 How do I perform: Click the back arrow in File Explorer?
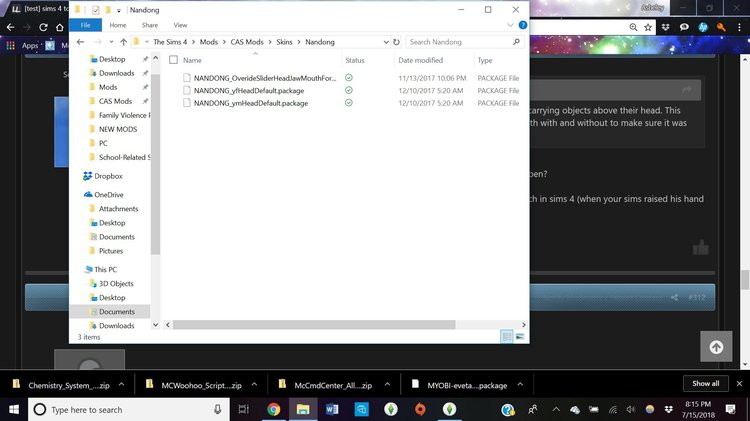pyautogui.click(x=80, y=42)
